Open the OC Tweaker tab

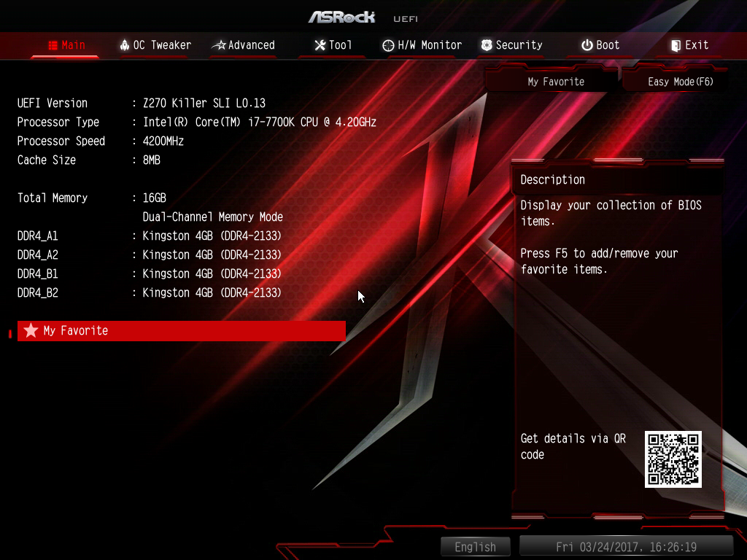(162, 45)
